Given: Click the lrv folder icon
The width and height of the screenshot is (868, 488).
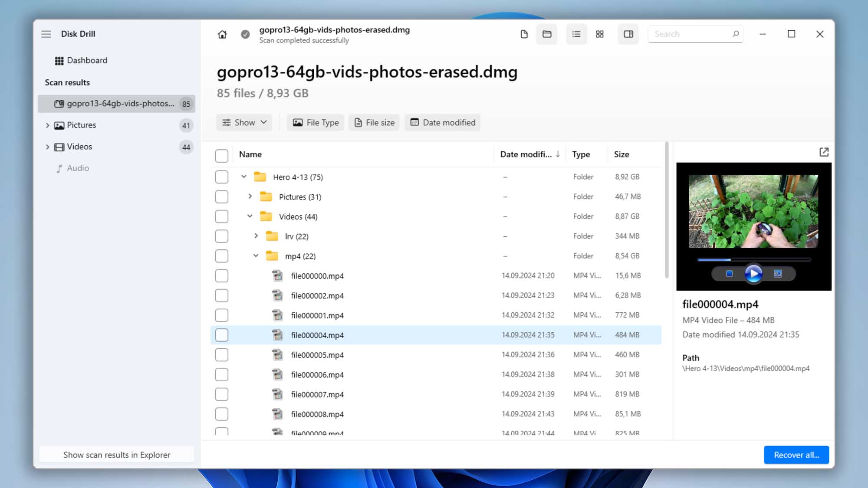Looking at the screenshot, I should click(x=272, y=236).
